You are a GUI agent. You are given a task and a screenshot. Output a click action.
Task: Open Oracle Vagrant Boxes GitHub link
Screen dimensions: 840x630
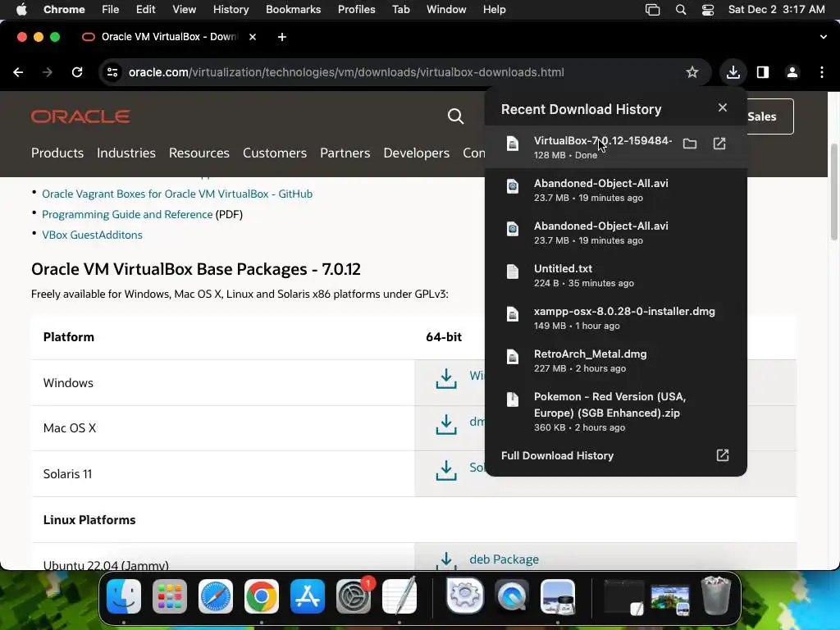[177, 194]
